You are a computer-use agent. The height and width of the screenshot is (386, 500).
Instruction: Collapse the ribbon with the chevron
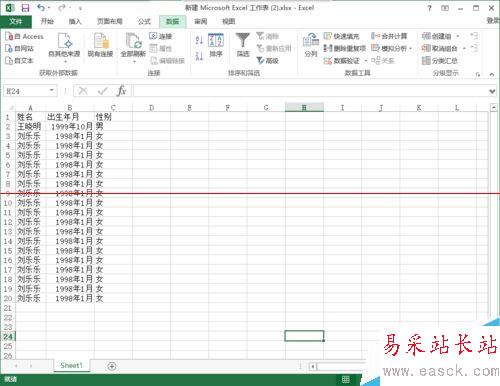point(492,74)
